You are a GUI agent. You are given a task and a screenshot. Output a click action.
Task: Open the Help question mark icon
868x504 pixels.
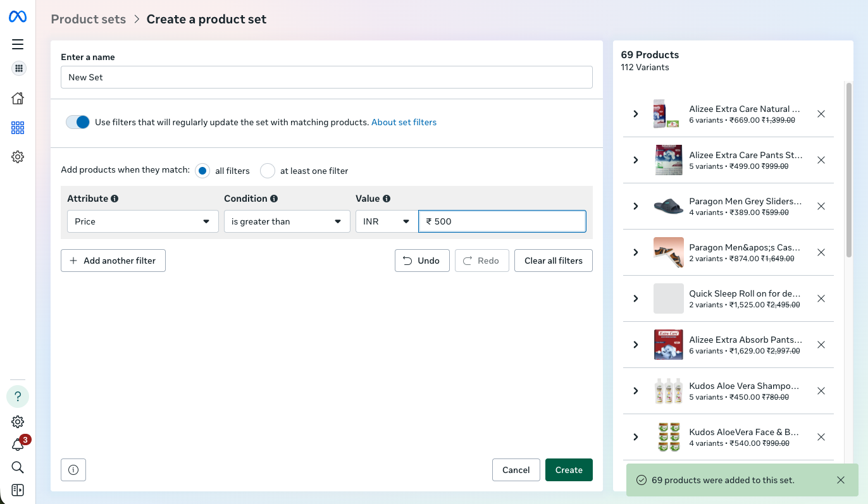[x=18, y=396]
